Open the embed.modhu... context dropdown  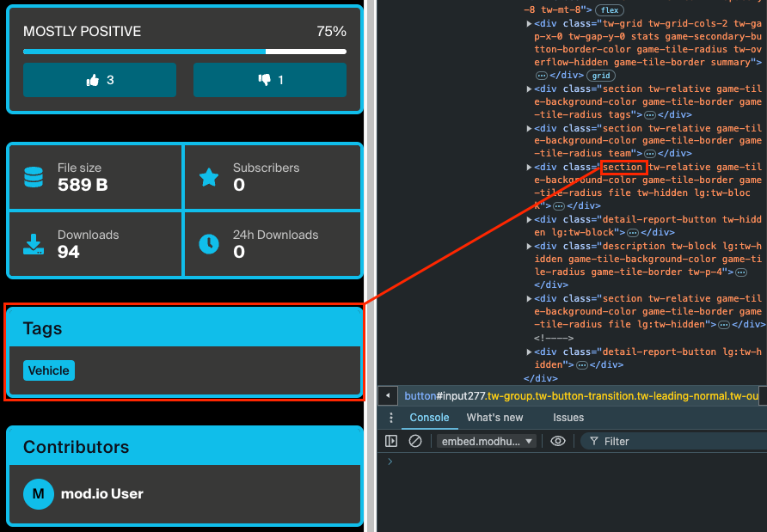(486, 441)
